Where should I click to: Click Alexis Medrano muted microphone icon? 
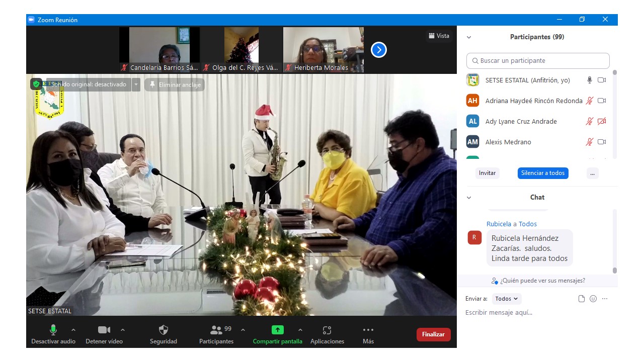point(590,142)
